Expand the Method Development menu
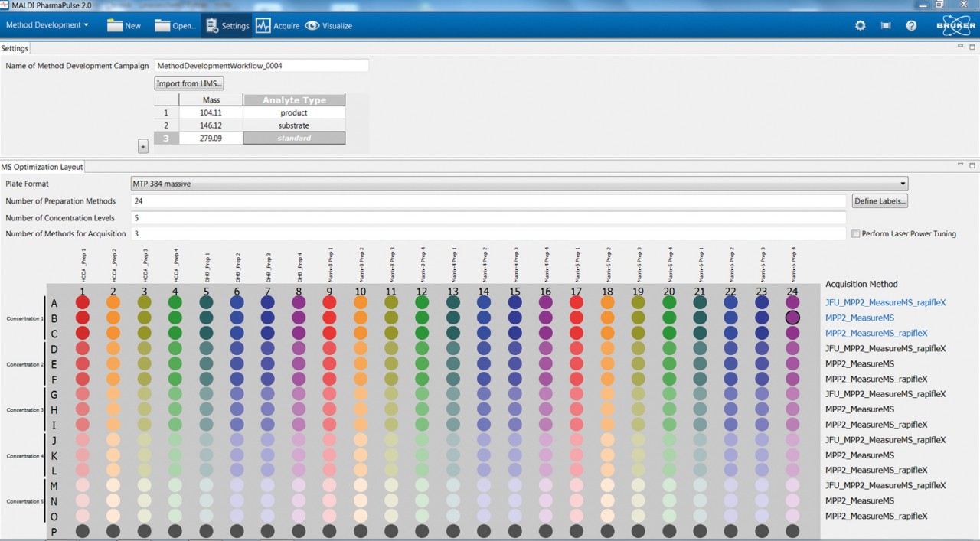This screenshot has width=980, height=541. (46, 24)
